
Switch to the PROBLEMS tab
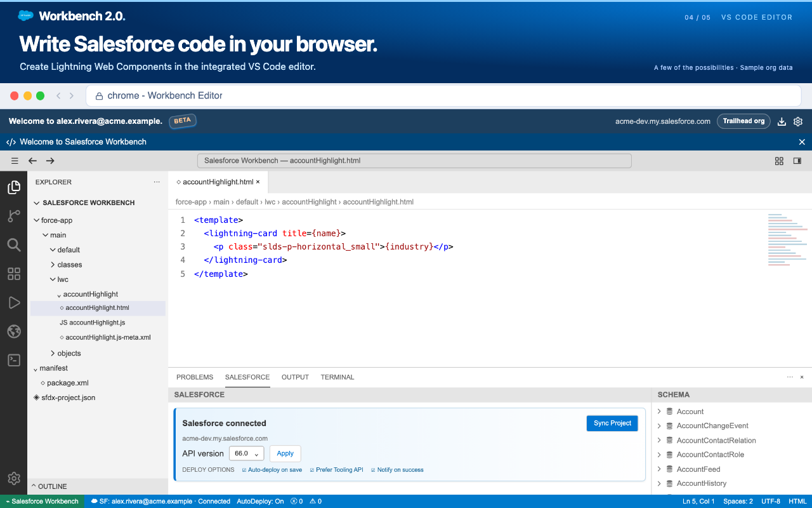pyautogui.click(x=195, y=377)
